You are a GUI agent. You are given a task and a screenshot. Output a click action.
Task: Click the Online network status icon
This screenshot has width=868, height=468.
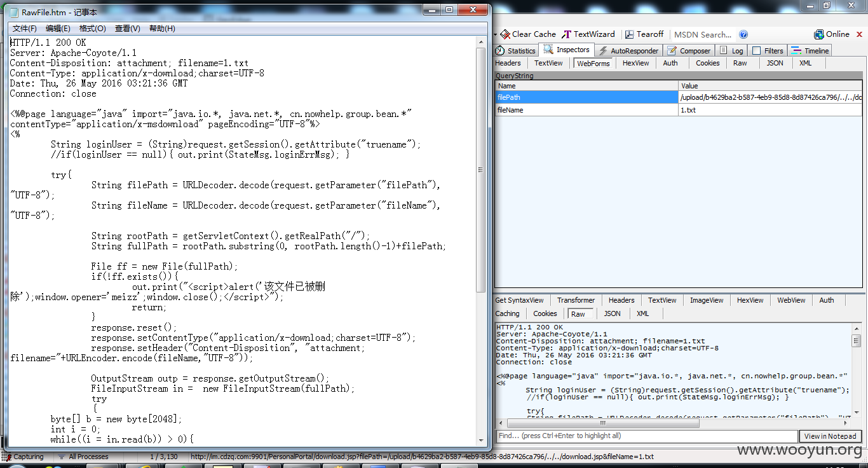(x=819, y=34)
